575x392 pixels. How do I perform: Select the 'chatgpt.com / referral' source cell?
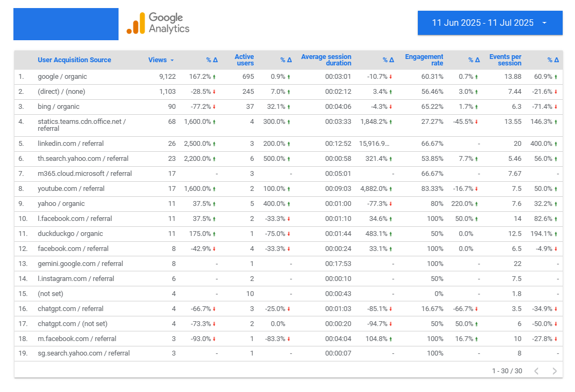pyautogui.click(x=71, y=309)
